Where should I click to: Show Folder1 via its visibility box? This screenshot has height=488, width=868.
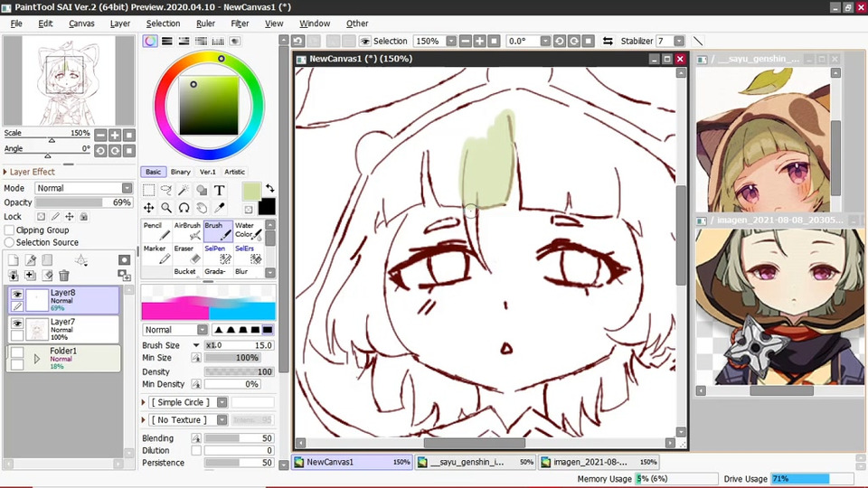(x=17, y=352)
